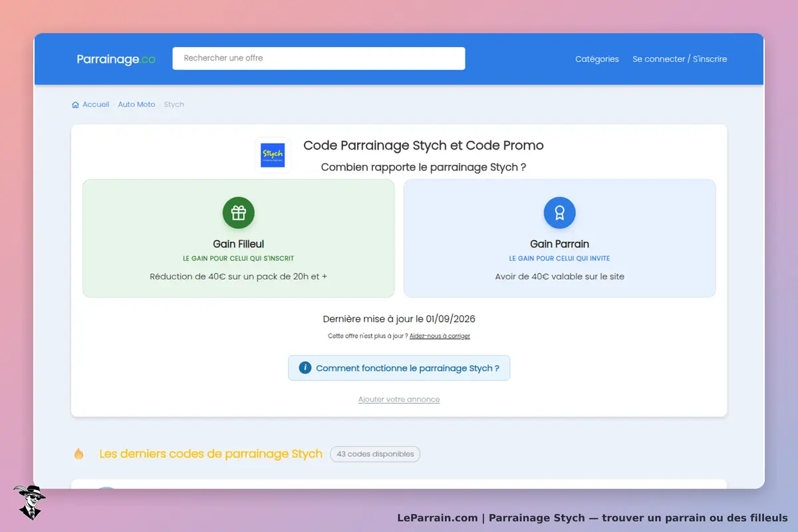Click 'Avoir de 40€ valable sur le site'
The width and height of the screenshot is (798, 532).
coord(559,276)
